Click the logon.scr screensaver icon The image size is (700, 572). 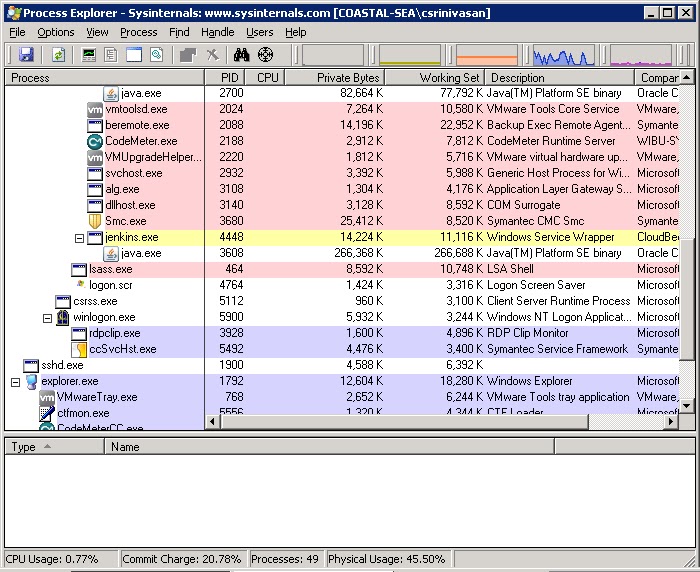coord(81,284)
